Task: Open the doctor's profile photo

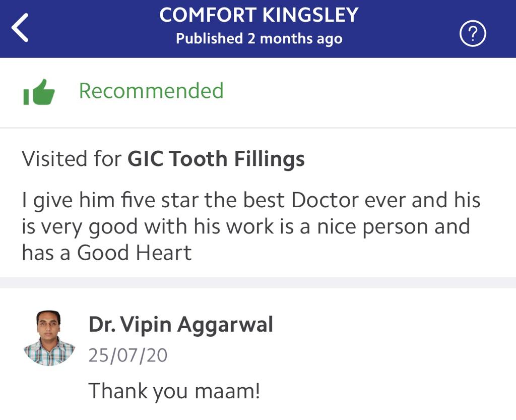Action: coord(49,337)
